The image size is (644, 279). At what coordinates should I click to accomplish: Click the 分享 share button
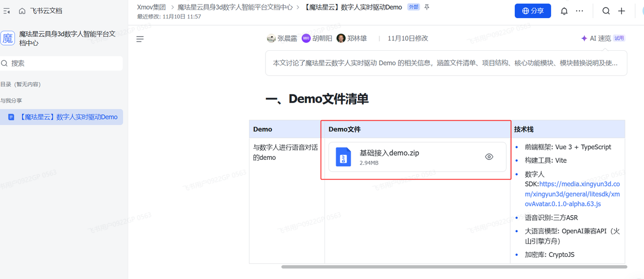(532, 11)
